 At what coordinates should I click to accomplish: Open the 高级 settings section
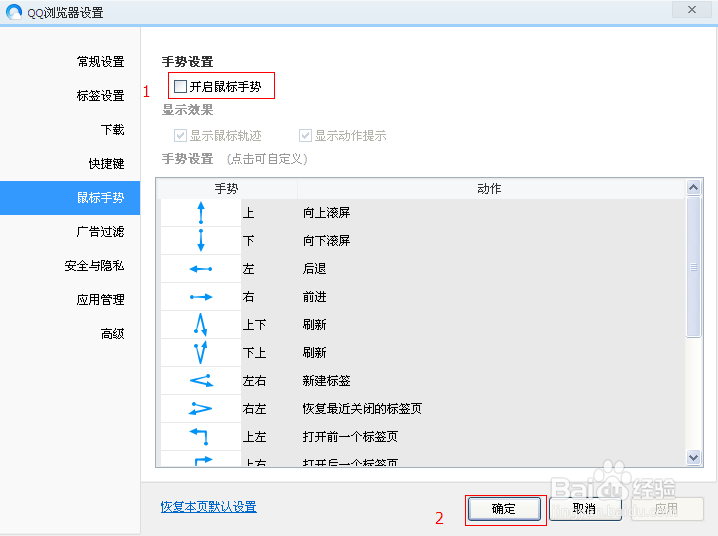tap(112, 334)
